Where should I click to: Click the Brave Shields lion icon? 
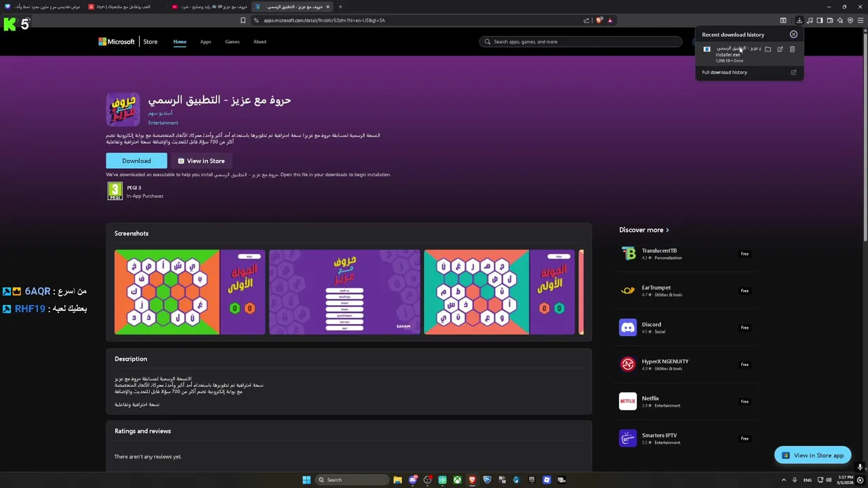tap(599, 20)
